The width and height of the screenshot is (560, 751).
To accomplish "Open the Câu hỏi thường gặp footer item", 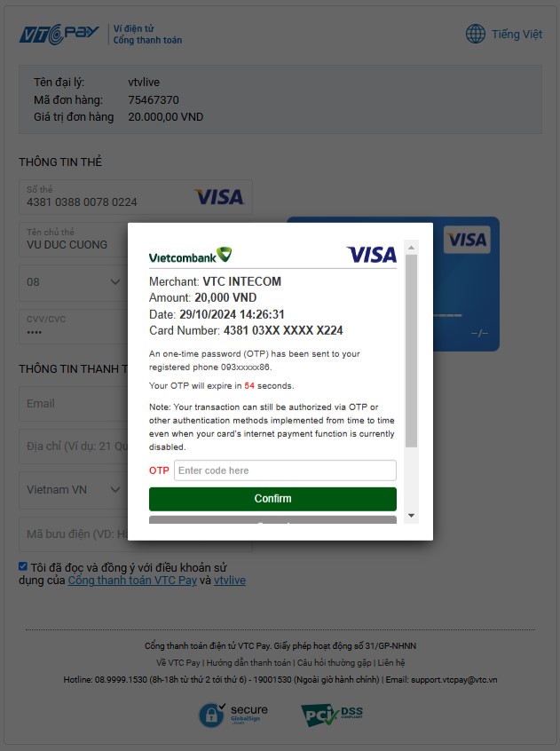I will click(x=334, y=663).
